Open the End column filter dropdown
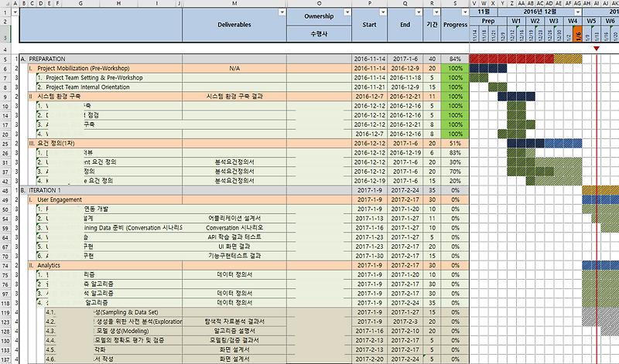The width and height of the screenshot is (619, 364). click(418, 12)
